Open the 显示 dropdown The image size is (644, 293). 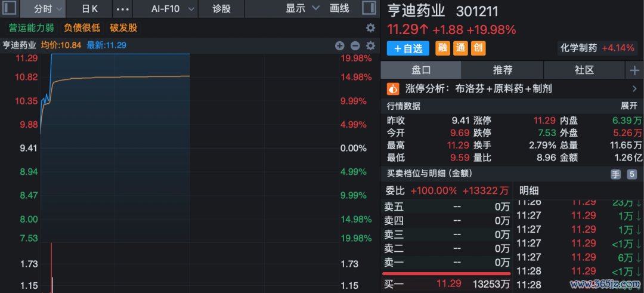(303, 8)
